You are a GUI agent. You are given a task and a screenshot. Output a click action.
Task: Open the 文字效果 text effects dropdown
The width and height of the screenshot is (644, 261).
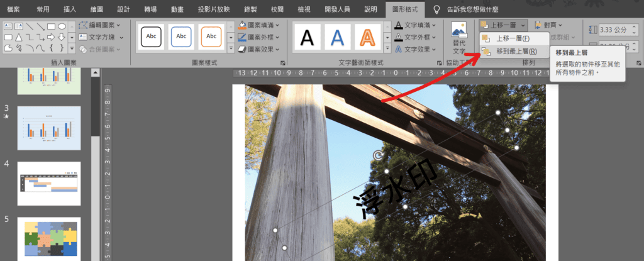pyautogui.click(x=415, y=49)
